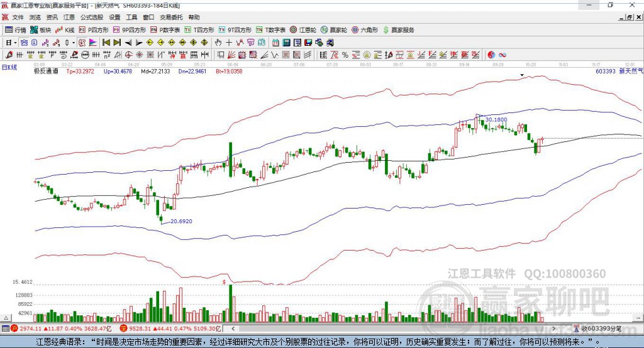Click horizontal scrollbar right arrow

(553, 329)
